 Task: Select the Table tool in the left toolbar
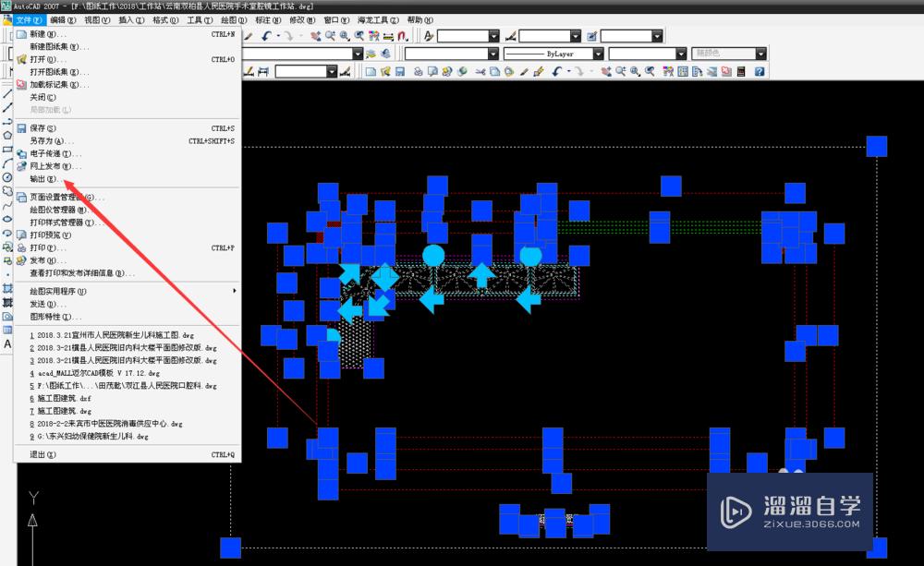coord(7,330)
